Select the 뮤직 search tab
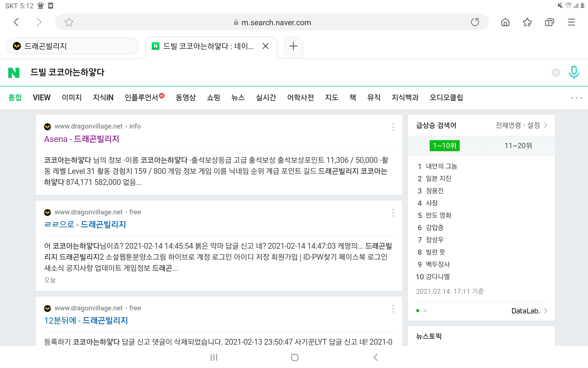 [374, 98]
